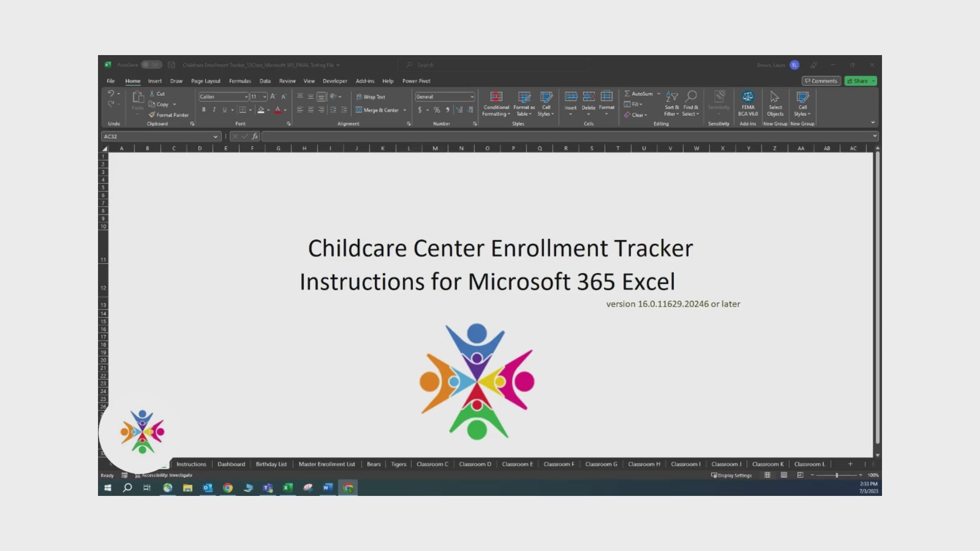This screenshot has height=551, width=980.
Task: Open the font name dropdown
Action: [246, 96]
